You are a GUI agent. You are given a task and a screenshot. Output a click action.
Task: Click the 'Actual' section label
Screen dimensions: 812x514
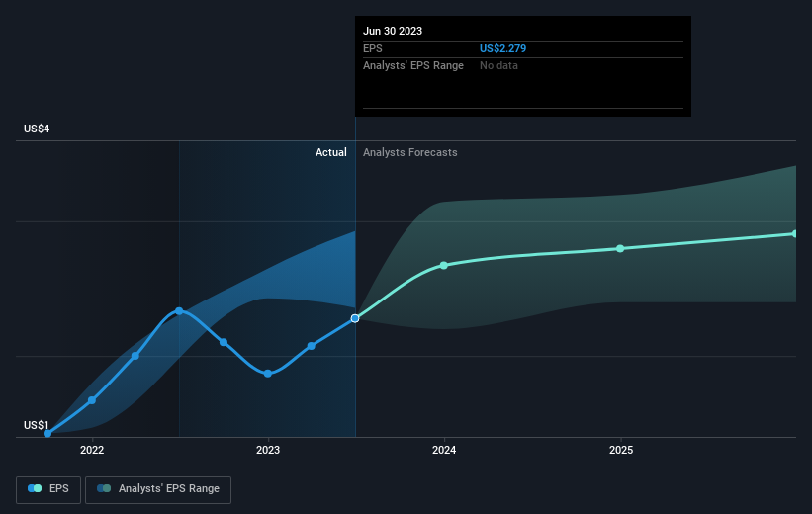pyautogui.click(x=331, y=152)
